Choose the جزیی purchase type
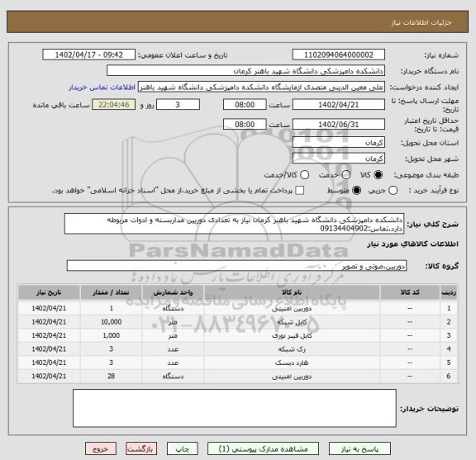The height and width of the screenshot is (460, 476). tap(393, 191)
